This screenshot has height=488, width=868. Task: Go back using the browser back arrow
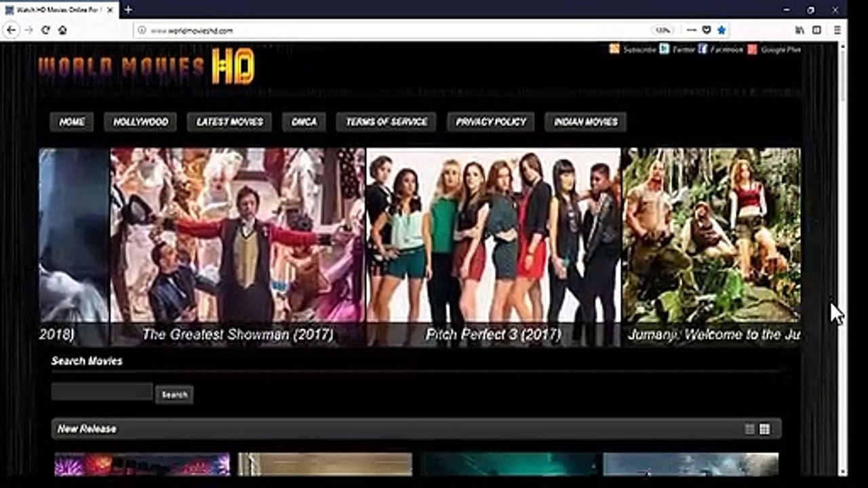11,30
